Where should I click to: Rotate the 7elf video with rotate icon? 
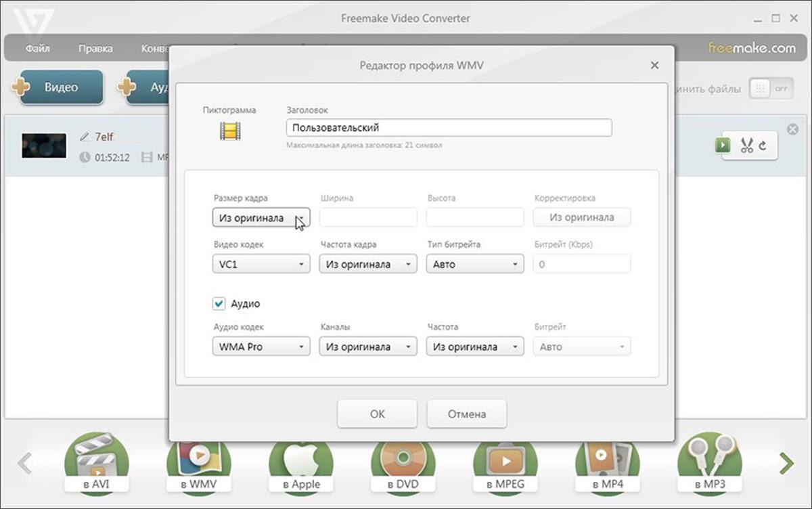(763, 145)
